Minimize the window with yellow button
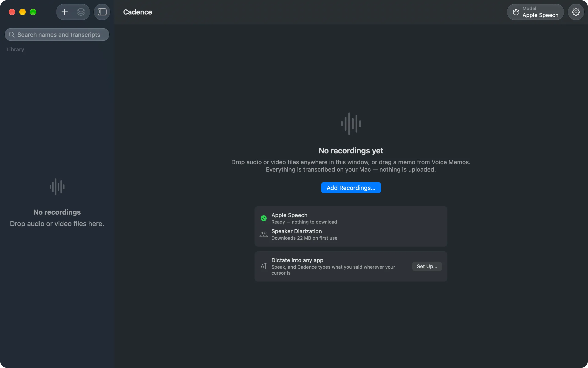Screen dimensions: 588x368 pyautogui.click(x=23, y=12)
